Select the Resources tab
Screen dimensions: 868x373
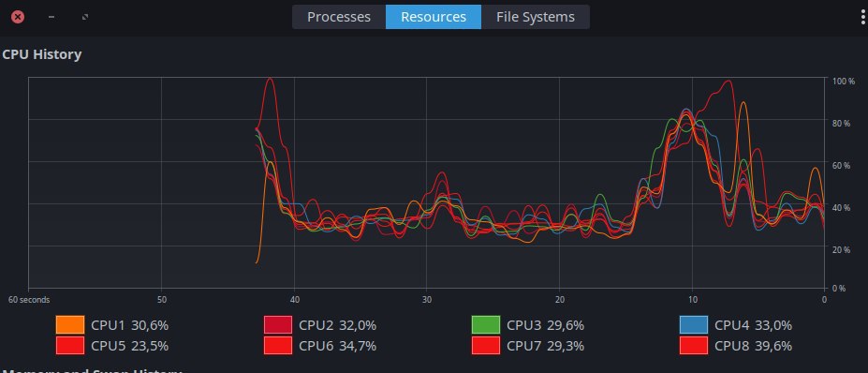click(x=434, y=17)
